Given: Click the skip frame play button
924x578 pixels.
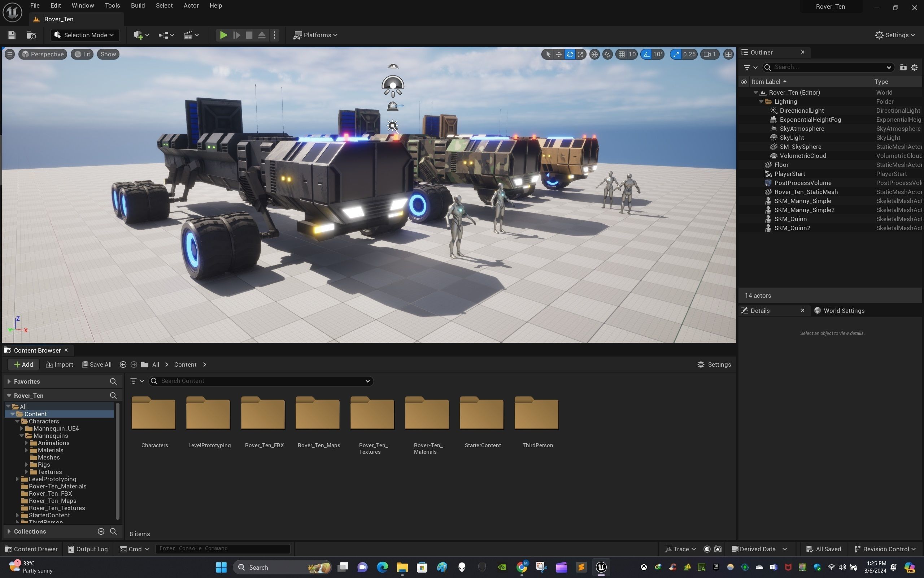Looking at the screenshot, I should (x=236, y=35).
